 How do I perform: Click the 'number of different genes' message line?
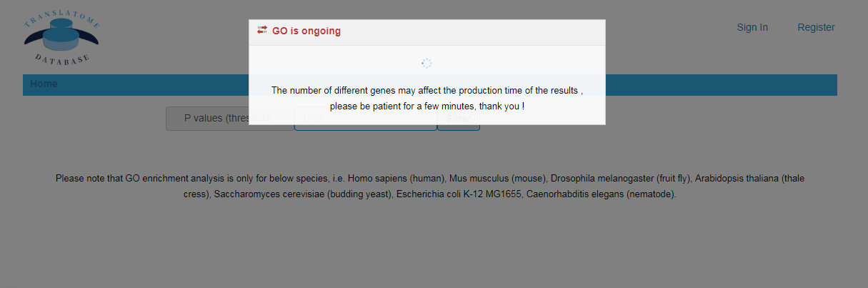coord(427,90)
